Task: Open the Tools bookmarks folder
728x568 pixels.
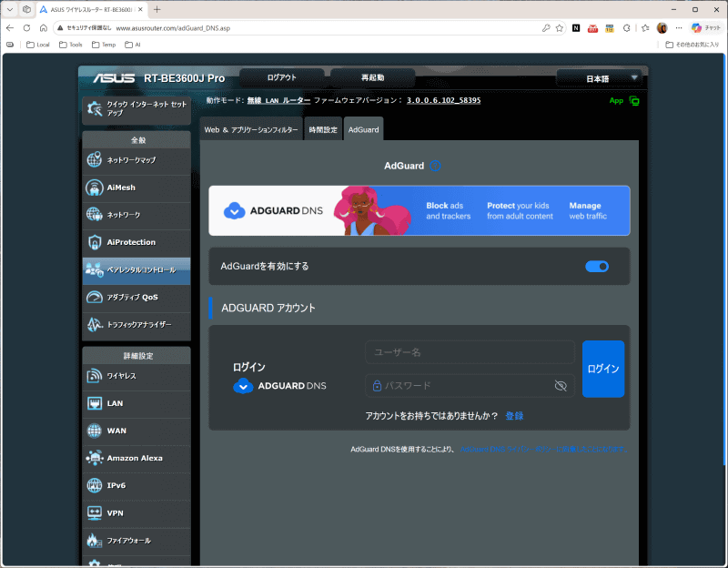Action: (x=71, y=45)
